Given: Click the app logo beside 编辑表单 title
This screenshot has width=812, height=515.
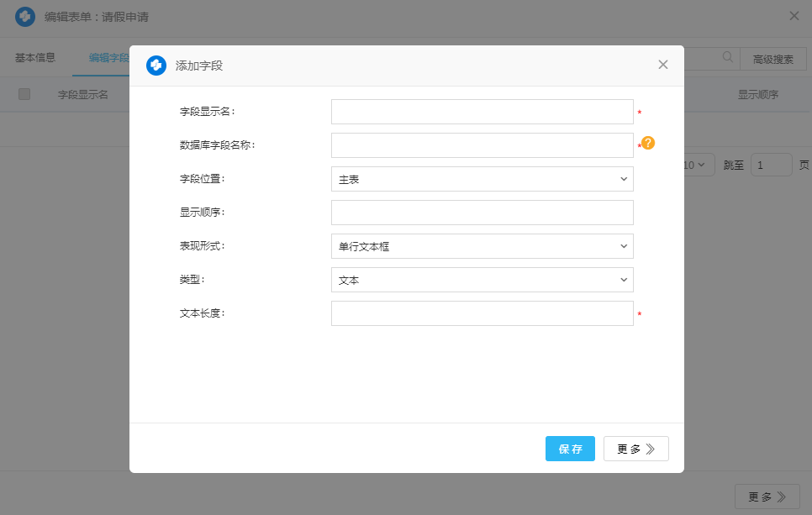Looking at the screenshot, I should [25, 16].
